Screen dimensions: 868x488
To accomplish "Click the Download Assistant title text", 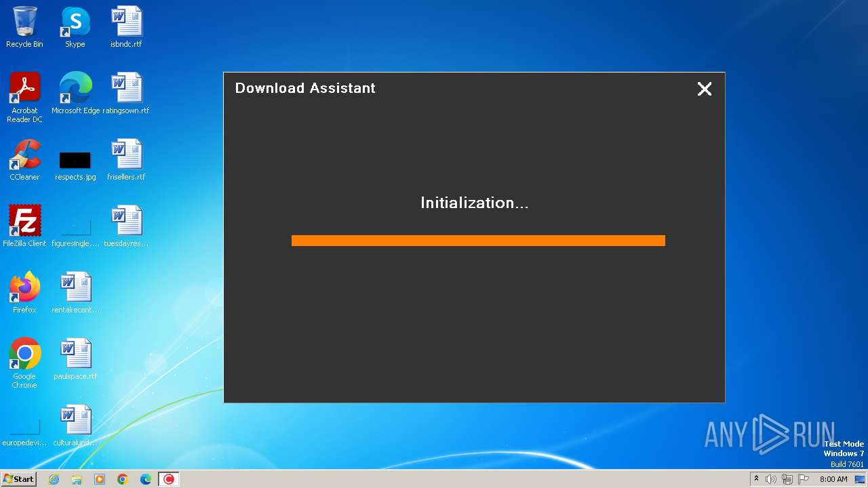I will coord(305,88).
